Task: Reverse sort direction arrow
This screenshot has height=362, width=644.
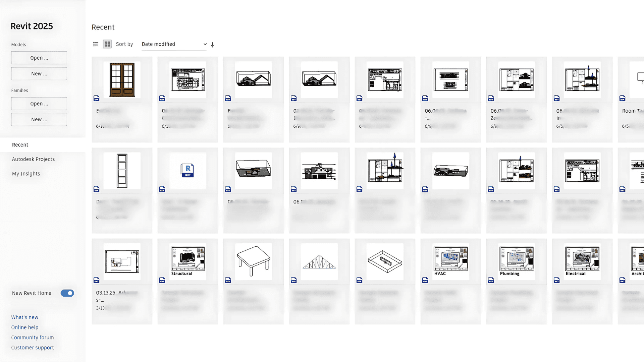Action: click(x=212, y=45)
